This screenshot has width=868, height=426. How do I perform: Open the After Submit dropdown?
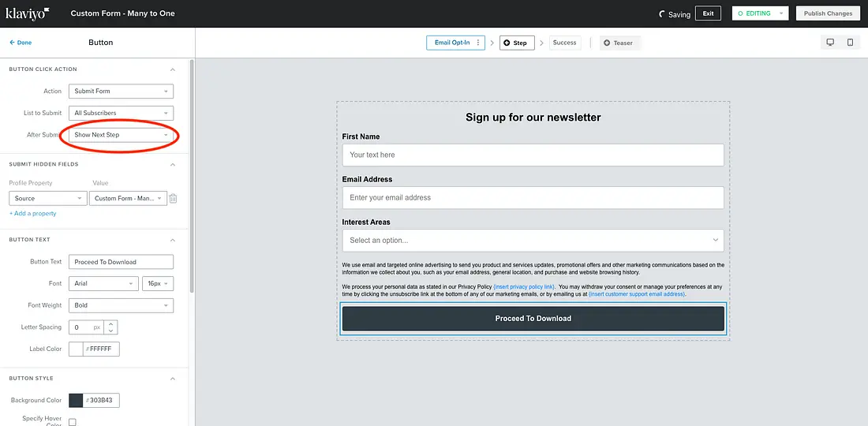point(121,135)
